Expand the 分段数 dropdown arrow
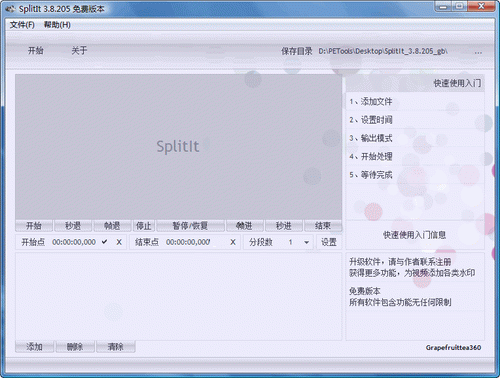 (306, 242)
